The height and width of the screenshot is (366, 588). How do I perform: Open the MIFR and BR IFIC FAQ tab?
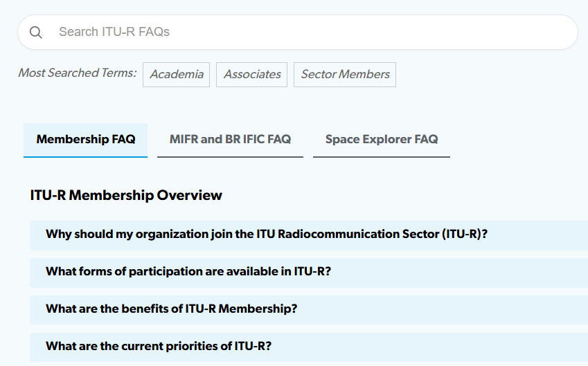[x=230, y=140]
